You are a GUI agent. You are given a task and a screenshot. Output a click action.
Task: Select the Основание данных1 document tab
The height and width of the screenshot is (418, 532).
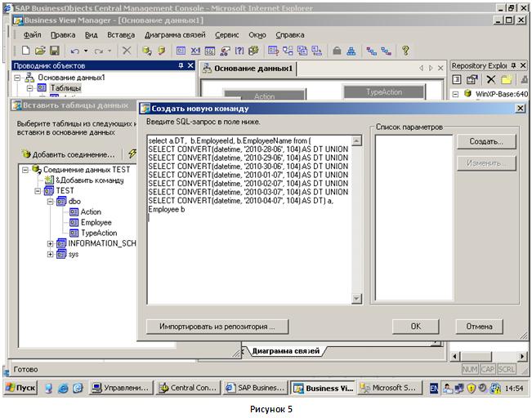[248, 69]
